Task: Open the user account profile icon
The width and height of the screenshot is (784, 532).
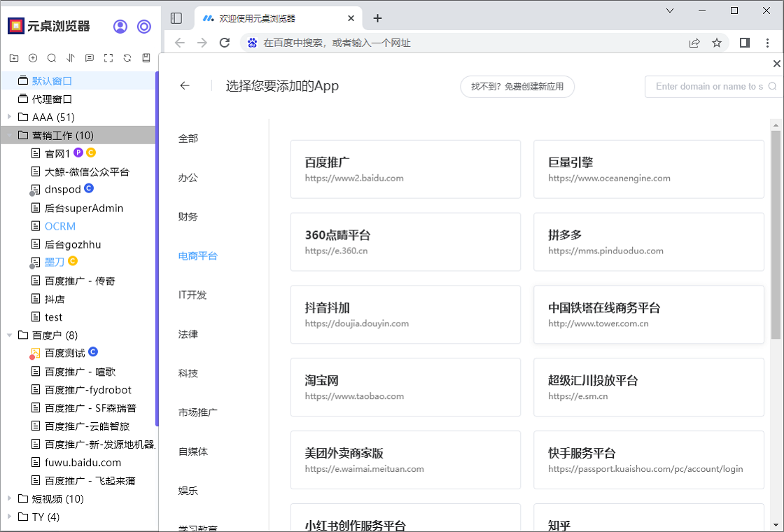Action: (x=120, y=26)
